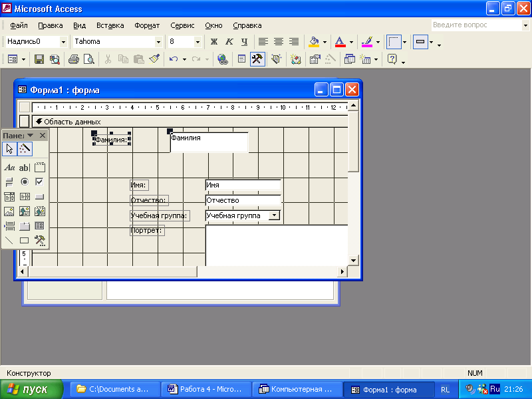
Task: Select the Rectangle tool in toolbox
Action: click(x=25, y=241)
